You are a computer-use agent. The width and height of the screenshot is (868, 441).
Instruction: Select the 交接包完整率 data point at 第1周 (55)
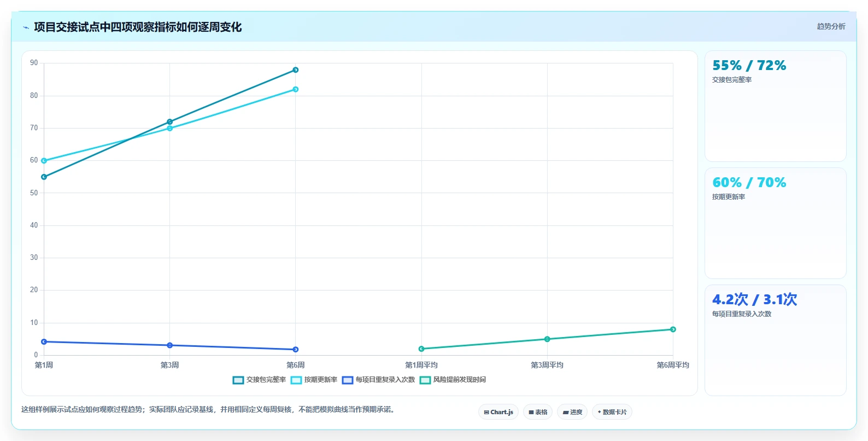tap(44, 177)
